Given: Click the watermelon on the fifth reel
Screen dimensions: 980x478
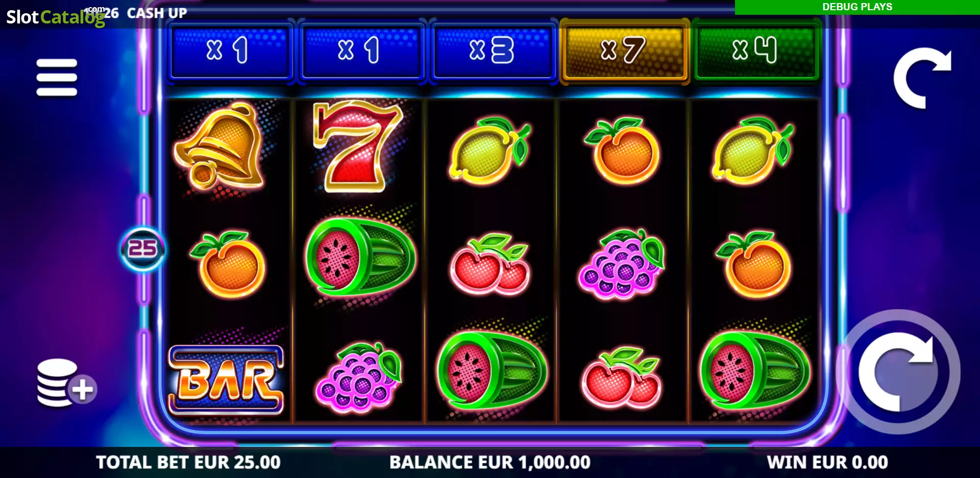Looking at the screenshot, I should [754, 370].
